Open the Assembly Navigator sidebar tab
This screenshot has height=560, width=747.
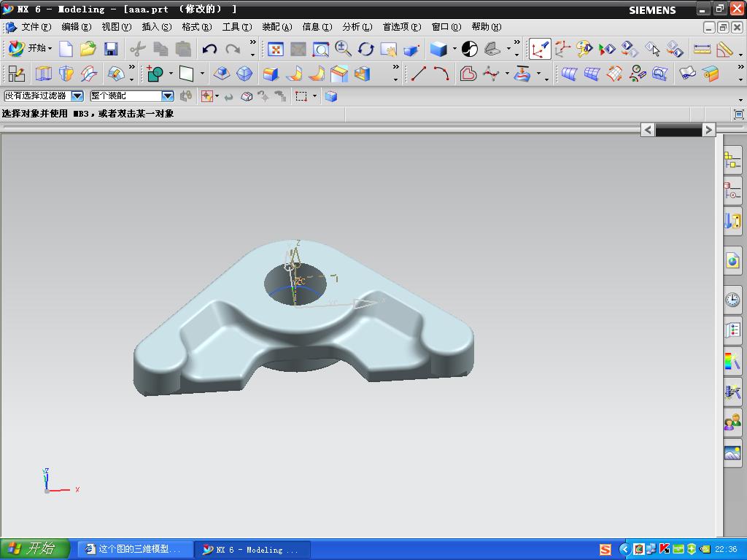tap(732, 160)
